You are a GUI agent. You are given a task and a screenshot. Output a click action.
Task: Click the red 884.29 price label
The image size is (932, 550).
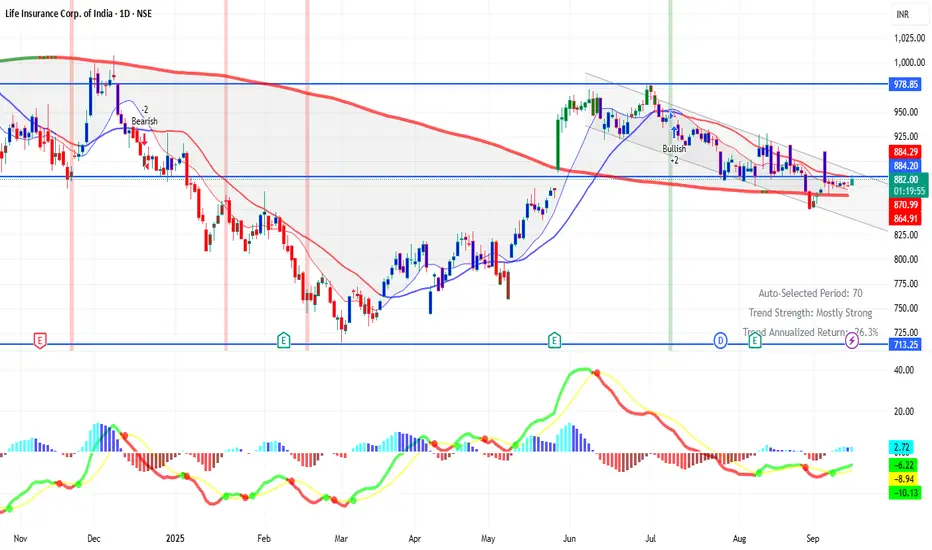click(x=905, y=152)
